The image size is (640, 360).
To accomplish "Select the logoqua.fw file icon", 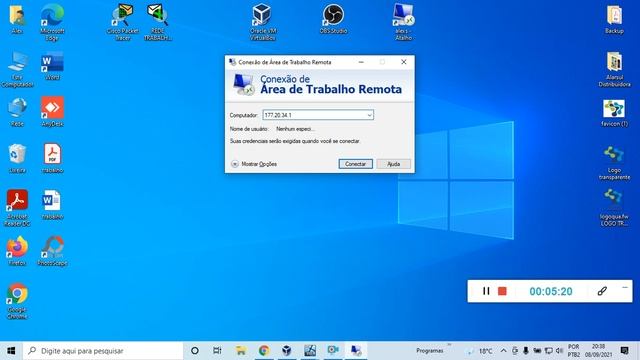I will [x=614, y=208].
